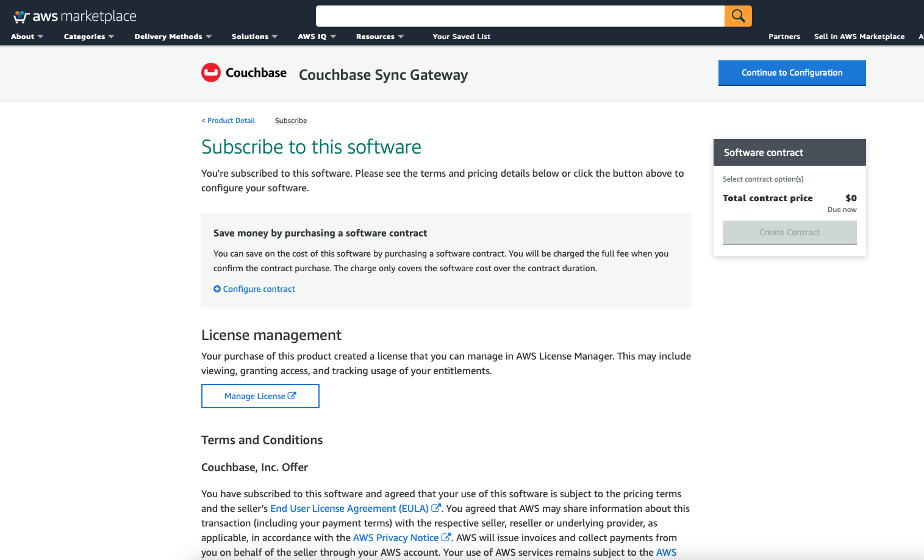Image resolution: width=924 pixels, height=560 pixels.
Task: Click the external-link icon after the AWS link
Action: pyautogui.click(x=677, y=552)
